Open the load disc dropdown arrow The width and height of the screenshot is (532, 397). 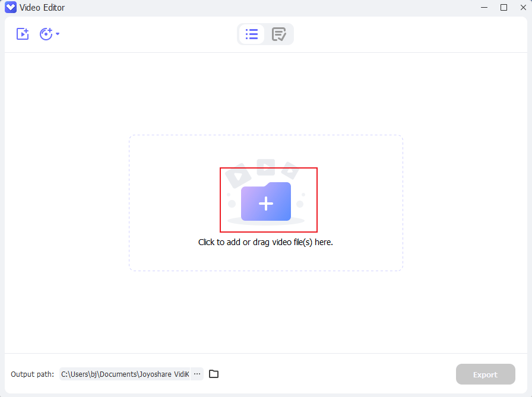[x=58, y=34]
